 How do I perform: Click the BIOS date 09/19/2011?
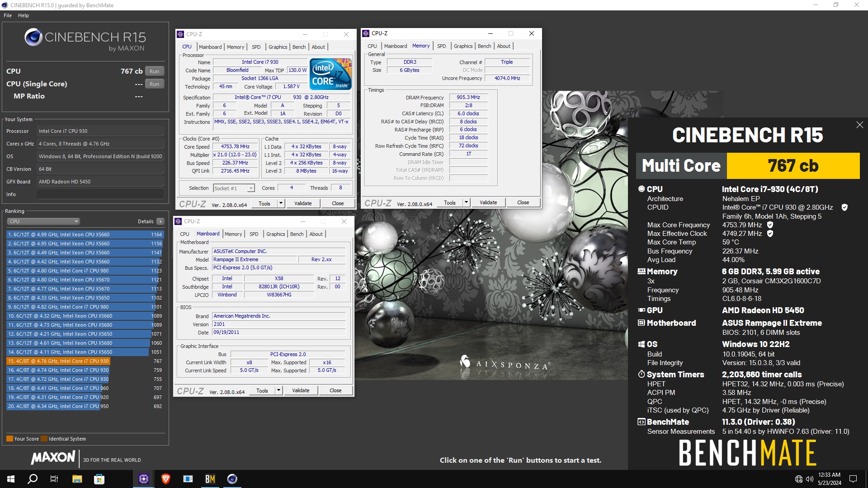click(x=279, y=332)
